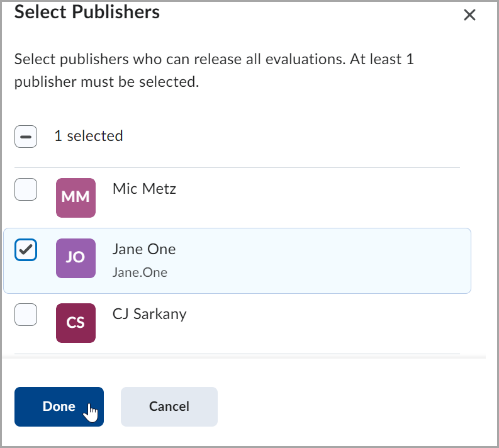Click the '1 selected' count label
Screen dimensions: 499x448
tap(88, 136)
